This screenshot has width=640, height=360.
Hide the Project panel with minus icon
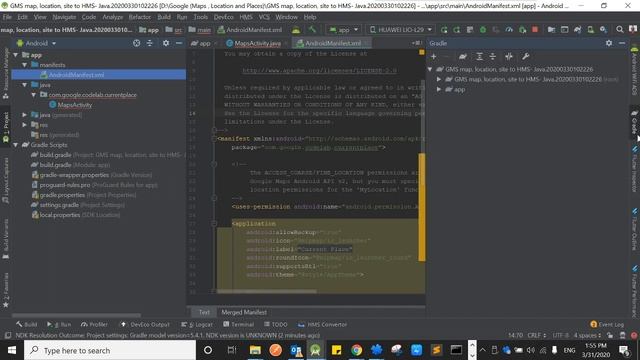pos(179,43)
